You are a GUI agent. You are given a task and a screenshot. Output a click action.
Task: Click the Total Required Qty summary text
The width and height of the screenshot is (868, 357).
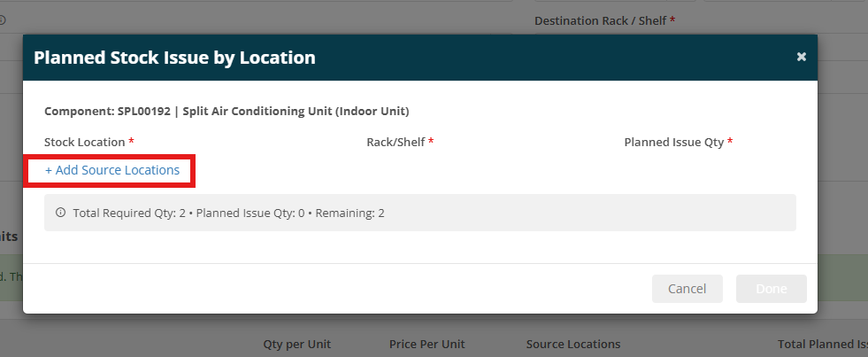(228, 213)
